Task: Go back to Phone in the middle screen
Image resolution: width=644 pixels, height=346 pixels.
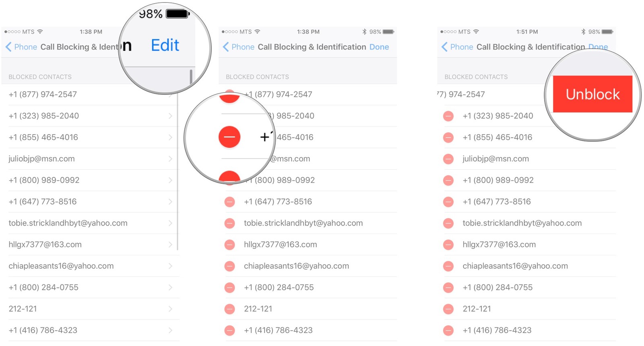Action: point(239,47)
